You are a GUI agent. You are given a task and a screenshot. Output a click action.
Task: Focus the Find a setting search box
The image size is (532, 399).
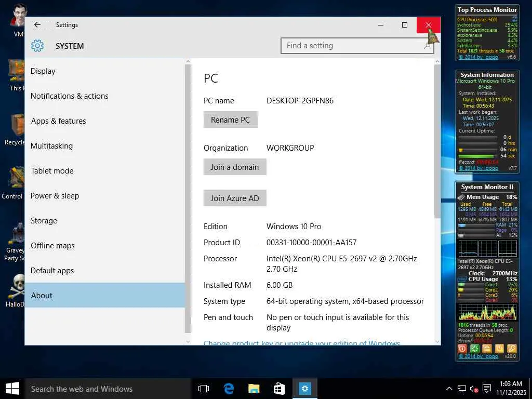(357, 46)
